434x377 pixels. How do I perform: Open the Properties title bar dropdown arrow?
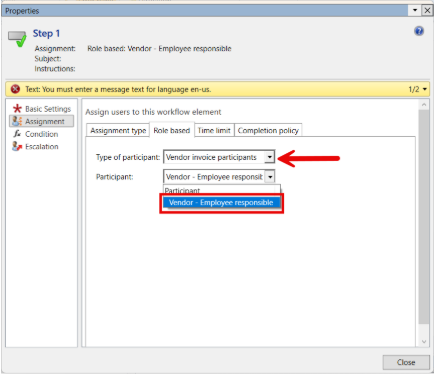[415, 10]
